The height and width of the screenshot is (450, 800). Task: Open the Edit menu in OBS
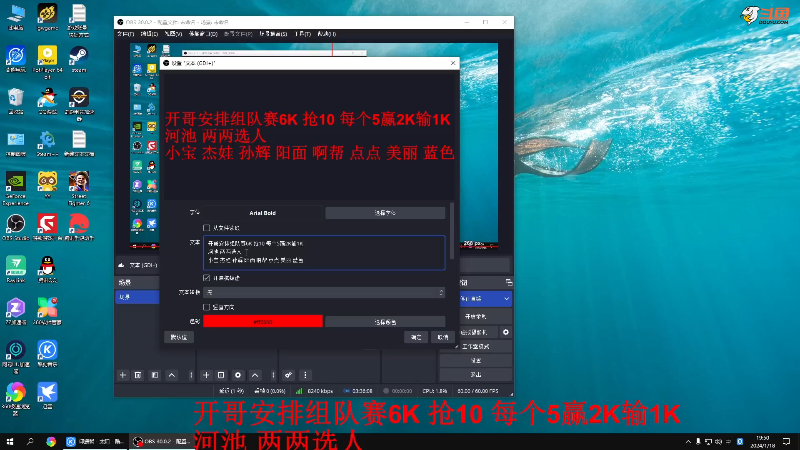(149, 34)
